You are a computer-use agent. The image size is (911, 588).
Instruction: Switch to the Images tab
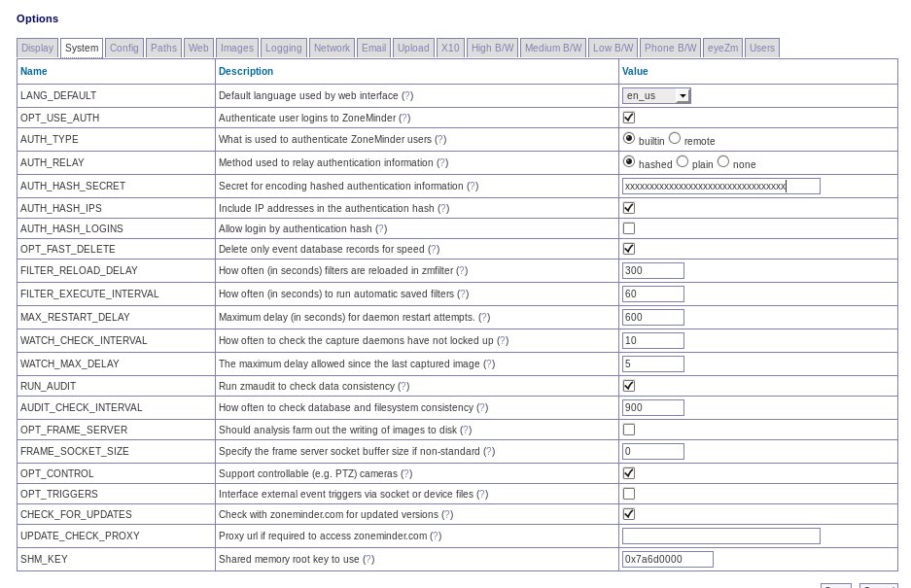point(237,49)
